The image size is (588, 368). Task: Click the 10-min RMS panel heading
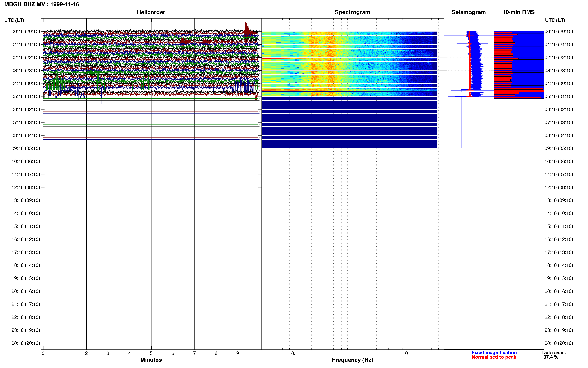coord(518,12)
